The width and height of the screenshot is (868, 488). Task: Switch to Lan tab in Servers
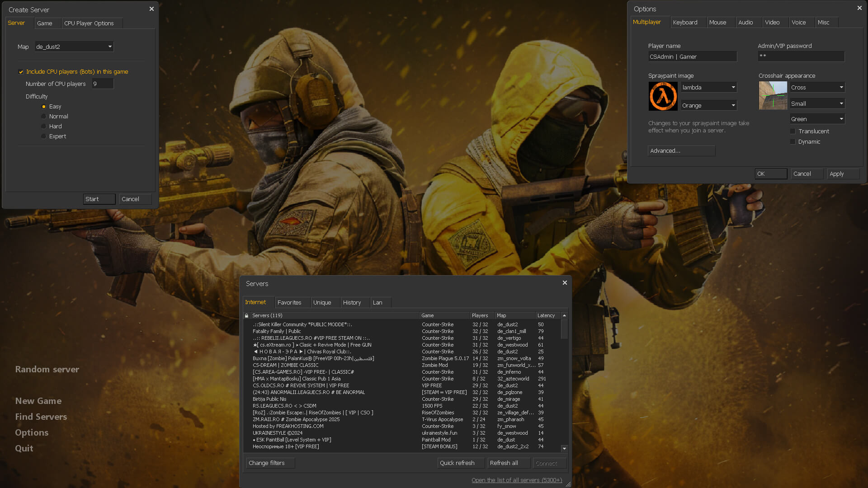[381, 302]
